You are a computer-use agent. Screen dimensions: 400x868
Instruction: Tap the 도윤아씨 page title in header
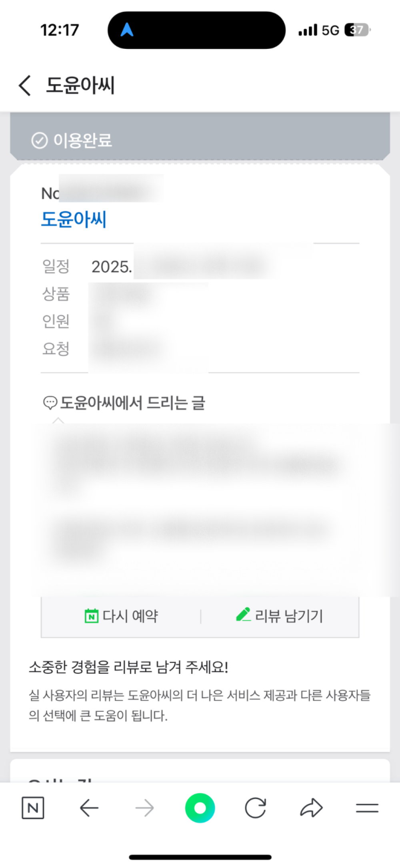click(80, 85)
